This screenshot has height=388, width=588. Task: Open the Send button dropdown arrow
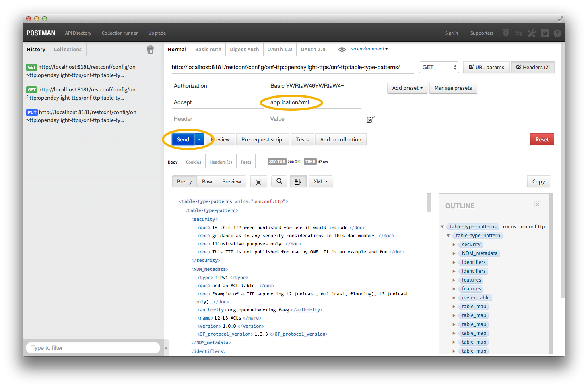coord(199,139)
